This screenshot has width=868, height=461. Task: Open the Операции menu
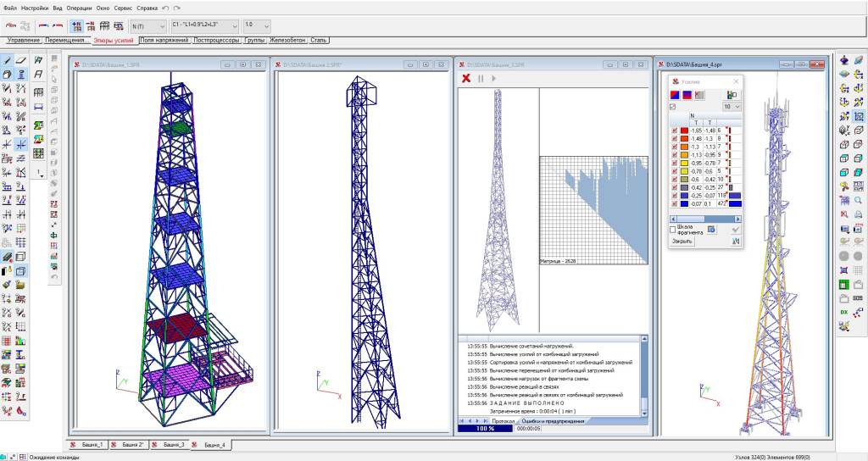click(80, 8)
